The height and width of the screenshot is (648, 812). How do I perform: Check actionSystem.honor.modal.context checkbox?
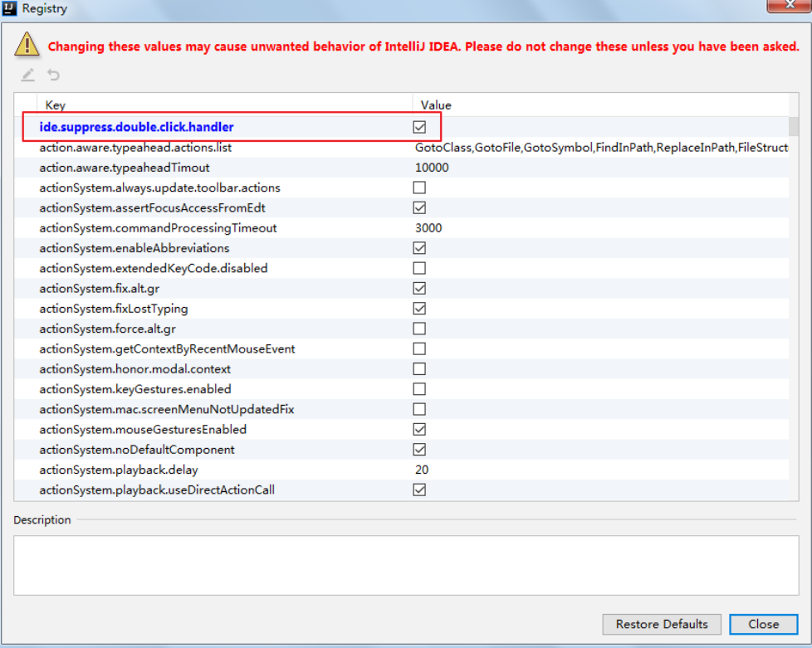click(419, 369)
